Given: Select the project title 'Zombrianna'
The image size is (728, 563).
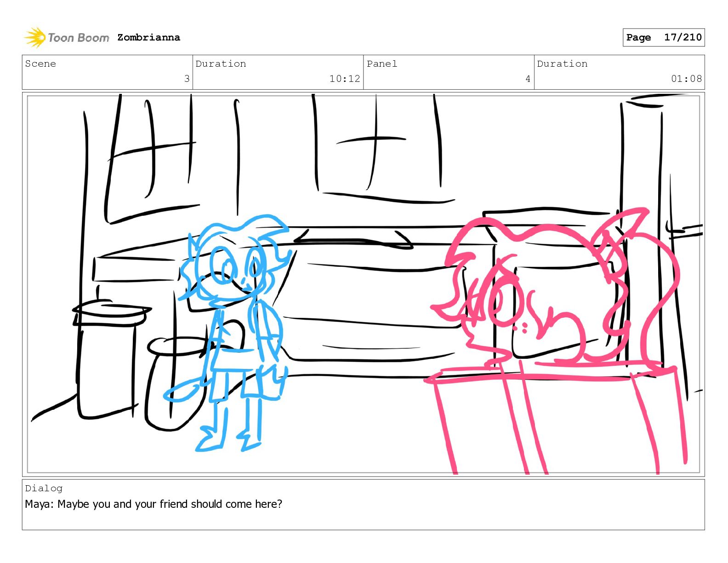Looking at the screenshot, I should click(x=148, y=37).
